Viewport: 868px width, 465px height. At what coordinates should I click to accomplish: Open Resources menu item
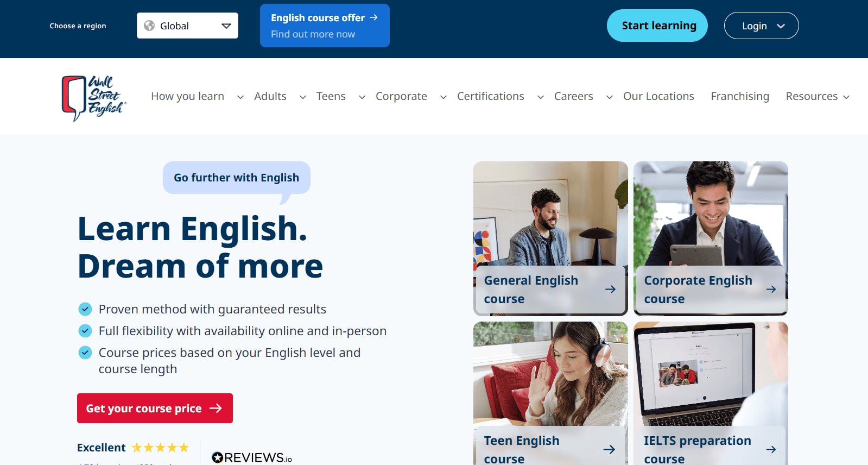(812, 96)
